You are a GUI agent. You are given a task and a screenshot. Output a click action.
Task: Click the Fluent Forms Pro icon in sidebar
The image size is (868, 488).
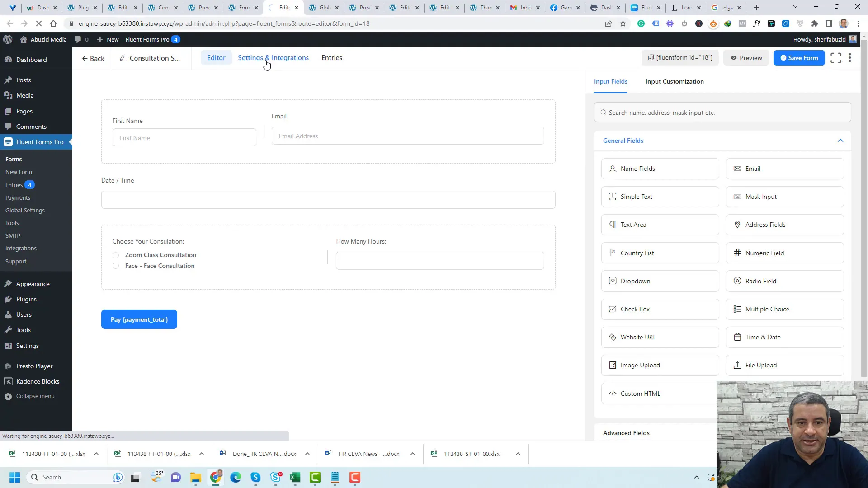(x=8, y=142)
